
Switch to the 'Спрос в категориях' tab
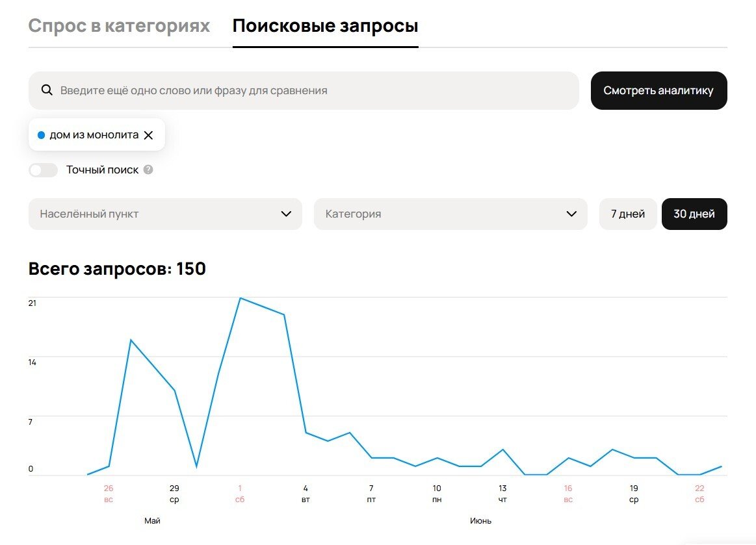[x=119, y=26]
